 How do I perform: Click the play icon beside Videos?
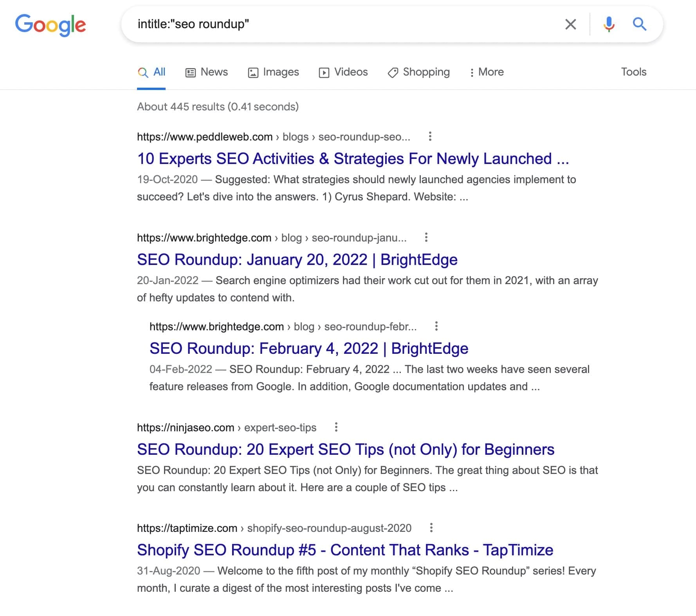coord(324,72)
